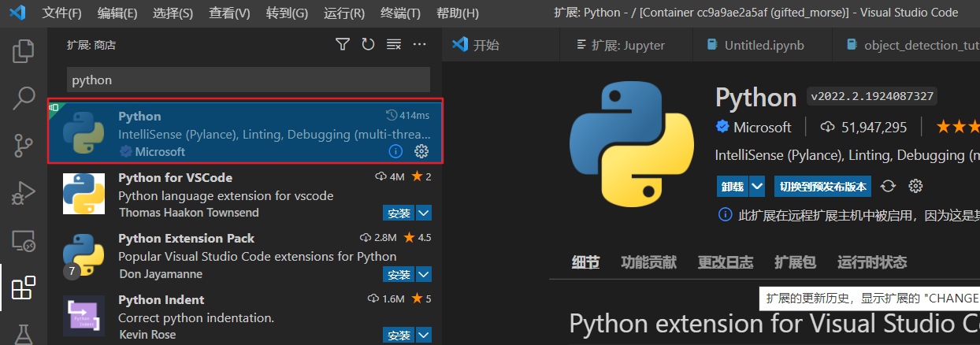Install Python Extension Pack
Image resolution: width=980 pixels, height=345 pixels.
[x=399, y=274]
